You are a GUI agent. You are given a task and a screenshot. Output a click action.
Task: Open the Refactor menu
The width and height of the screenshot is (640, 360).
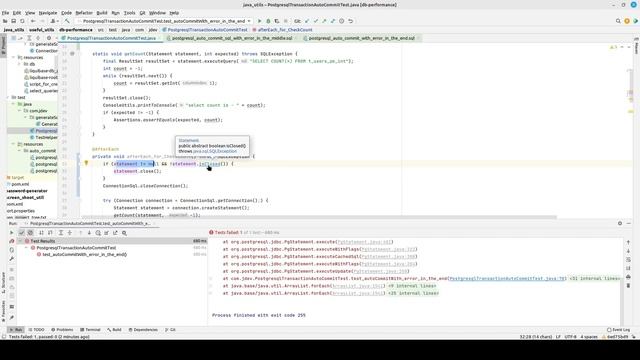pyautogui.click(x=84, y=13)
